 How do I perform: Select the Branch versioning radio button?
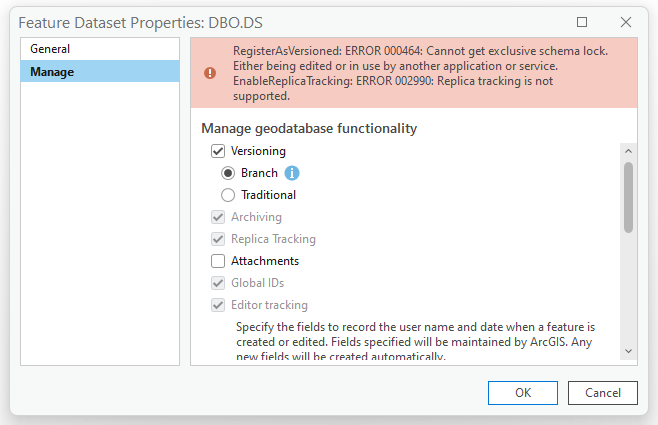228,173
